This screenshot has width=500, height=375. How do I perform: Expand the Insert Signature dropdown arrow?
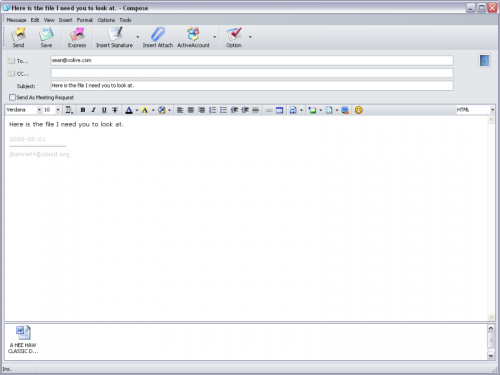click(138, 37)
